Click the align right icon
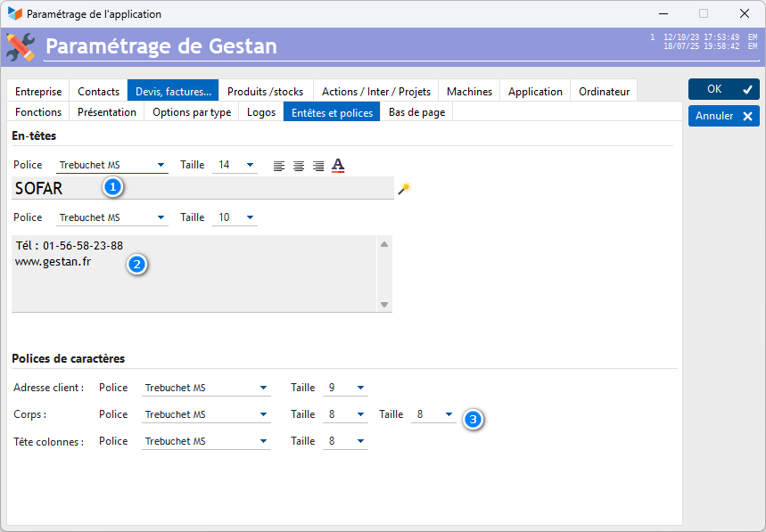This screenshot has height=532, width=766. point(318,166)
